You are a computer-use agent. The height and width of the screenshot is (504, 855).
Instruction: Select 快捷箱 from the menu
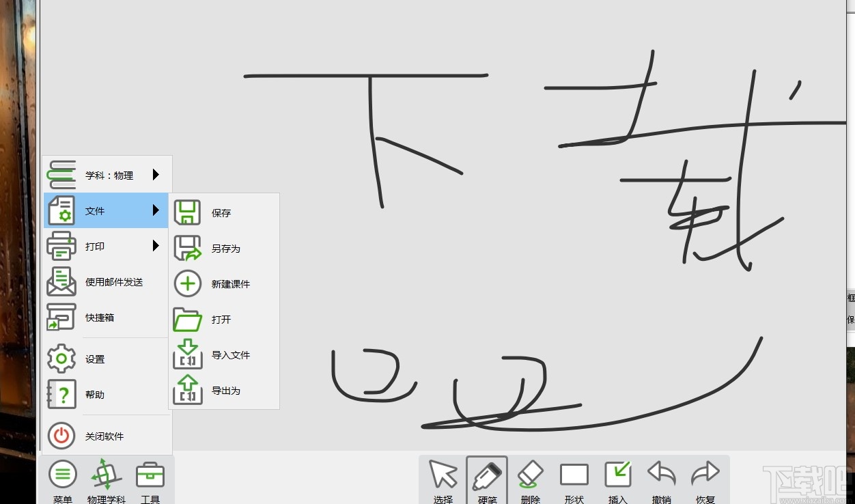[x=98, y=318]
